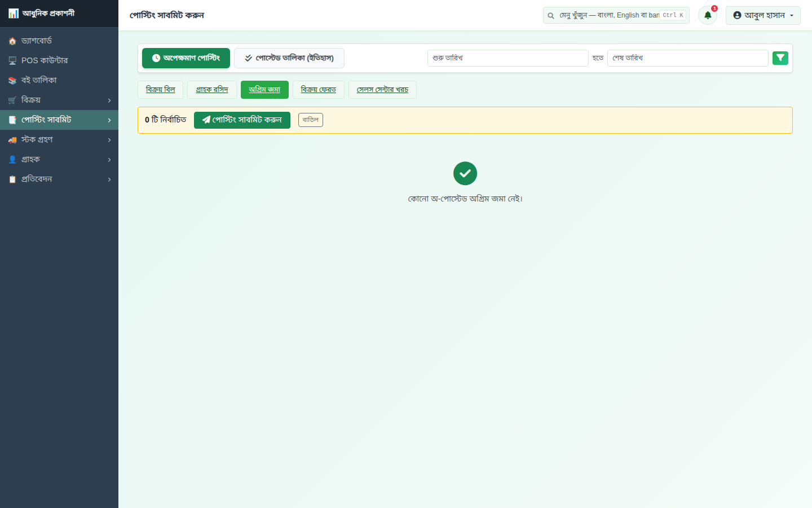Image resolution: width=812 pixels, height=508 pixels.
Task: Click পোস্টিং সাবমিট করুন button
Action: [x=242, y=120]
